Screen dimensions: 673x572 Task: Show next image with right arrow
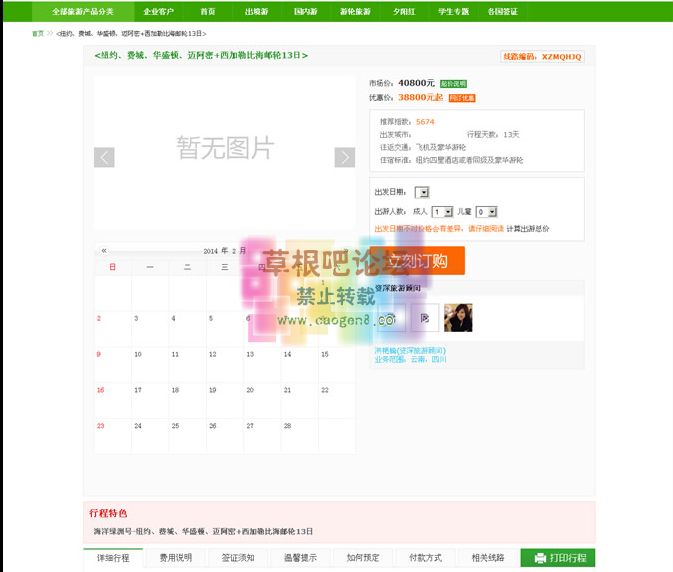point(345,157)
